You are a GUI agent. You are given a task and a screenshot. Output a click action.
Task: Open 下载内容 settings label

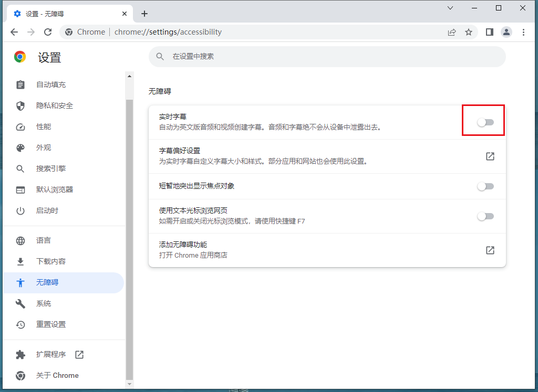[51, 261]
